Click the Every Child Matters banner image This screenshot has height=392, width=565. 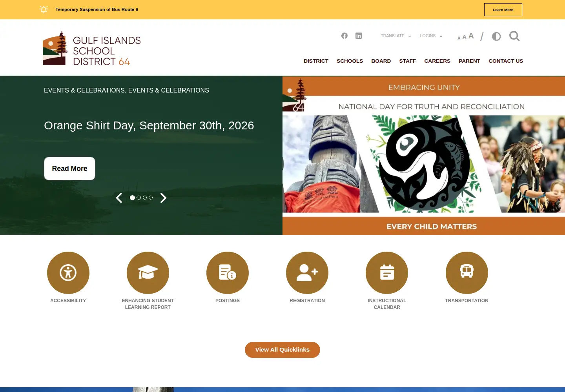424,156
